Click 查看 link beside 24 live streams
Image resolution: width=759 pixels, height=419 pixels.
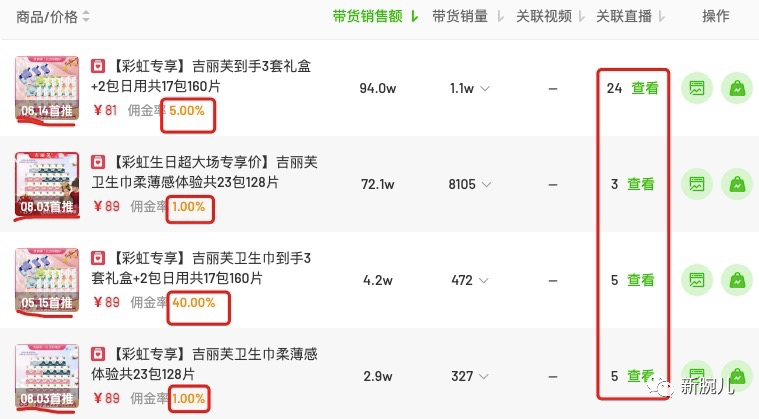click(645, 88)
